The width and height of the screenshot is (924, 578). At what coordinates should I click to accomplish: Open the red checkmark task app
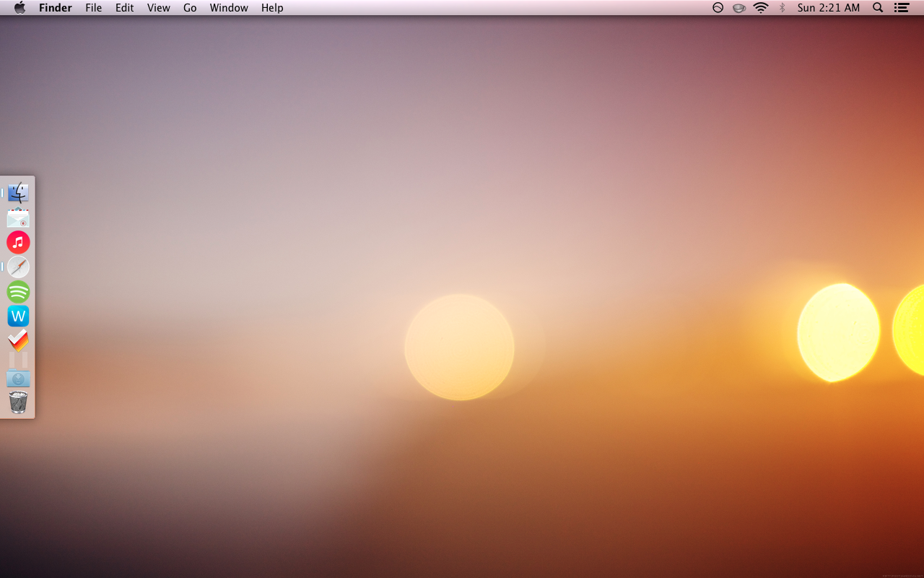[18, 340]
